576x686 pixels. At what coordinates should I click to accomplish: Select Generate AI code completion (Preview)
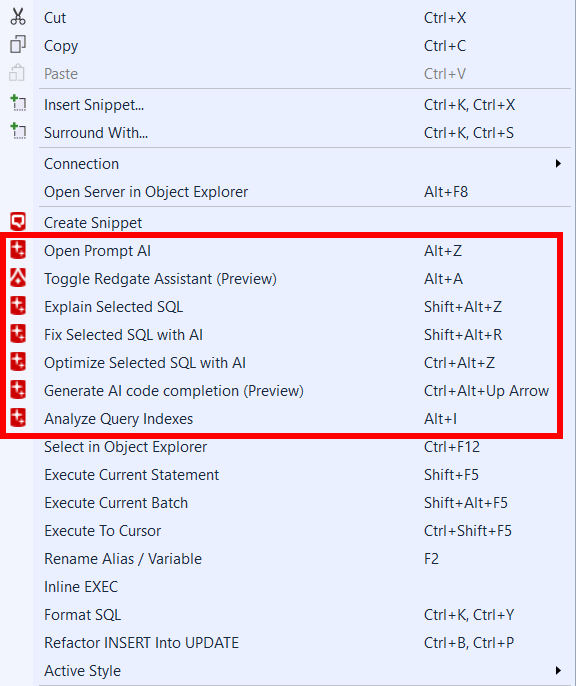tap(288, 391)
